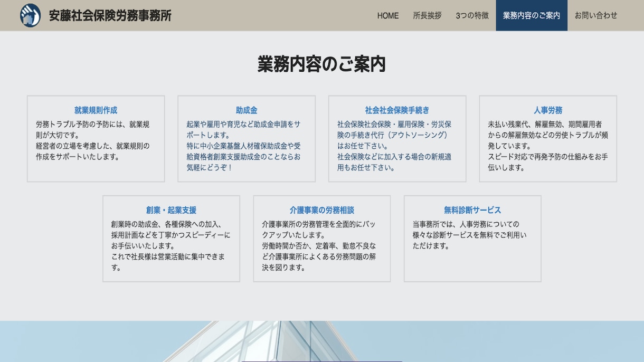The width and height of the screenshot is (644, 362).
Task: Go to the HOME menu item
Action: point(388,15)
